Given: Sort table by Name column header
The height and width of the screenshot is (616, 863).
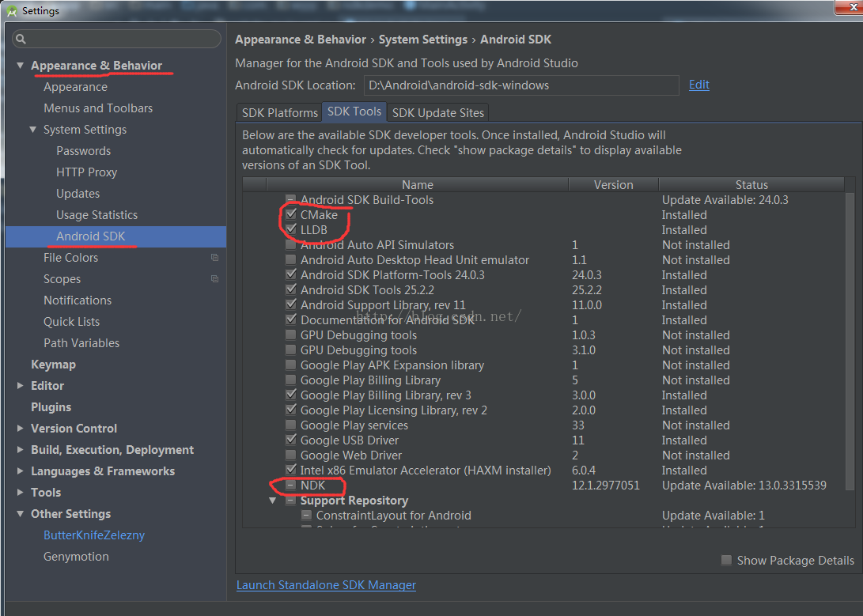Looking at the screenshot, I should (417, 185).
